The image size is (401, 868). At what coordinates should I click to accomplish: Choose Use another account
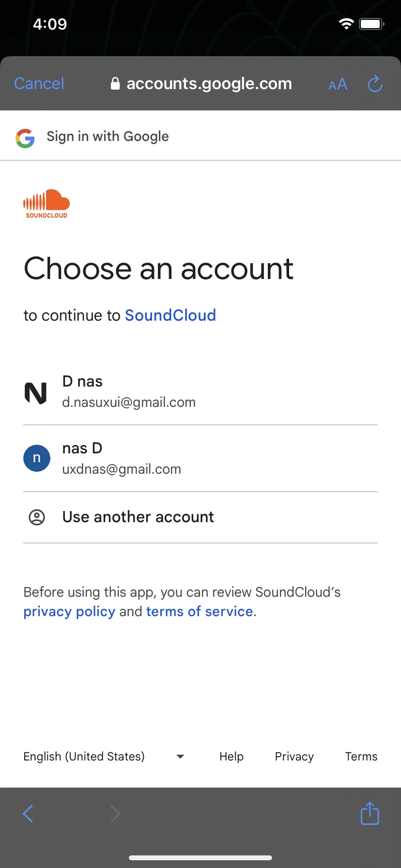[x=200, y=517]
